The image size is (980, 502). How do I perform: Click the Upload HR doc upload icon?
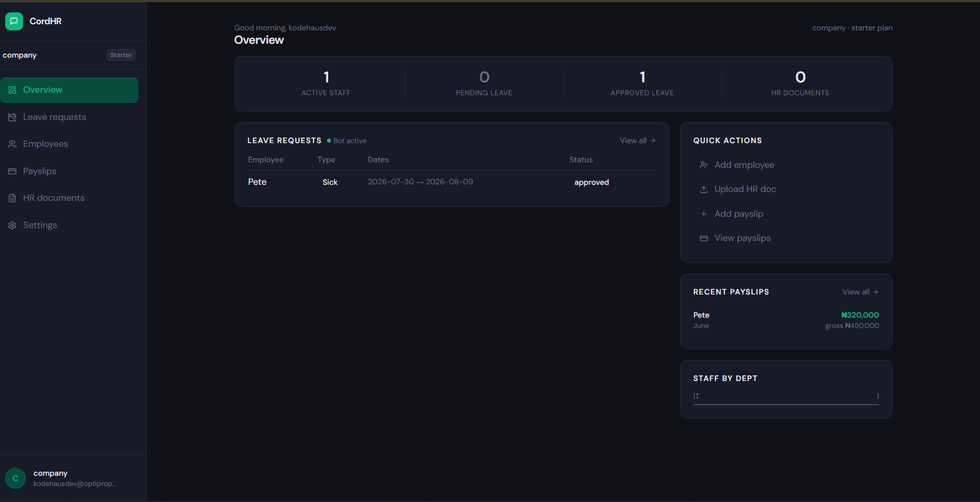point(704,189)
